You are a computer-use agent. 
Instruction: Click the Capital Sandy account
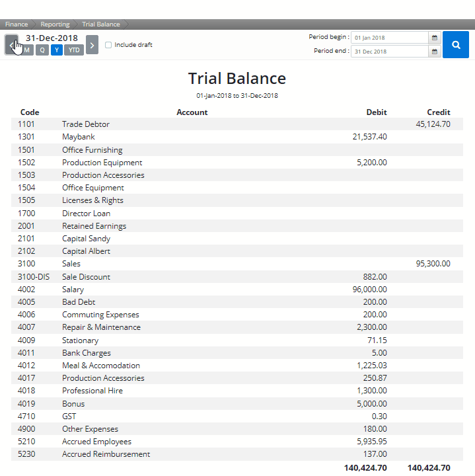click(86, 239)
